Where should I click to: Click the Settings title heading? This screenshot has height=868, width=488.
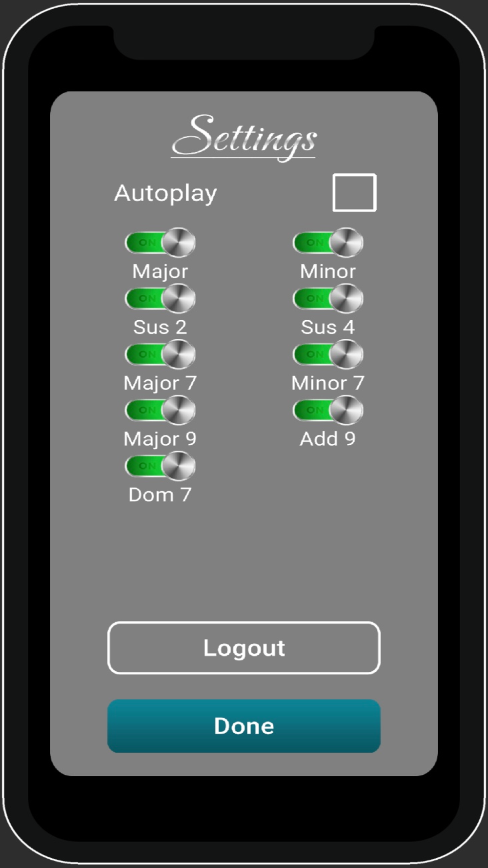244,137
